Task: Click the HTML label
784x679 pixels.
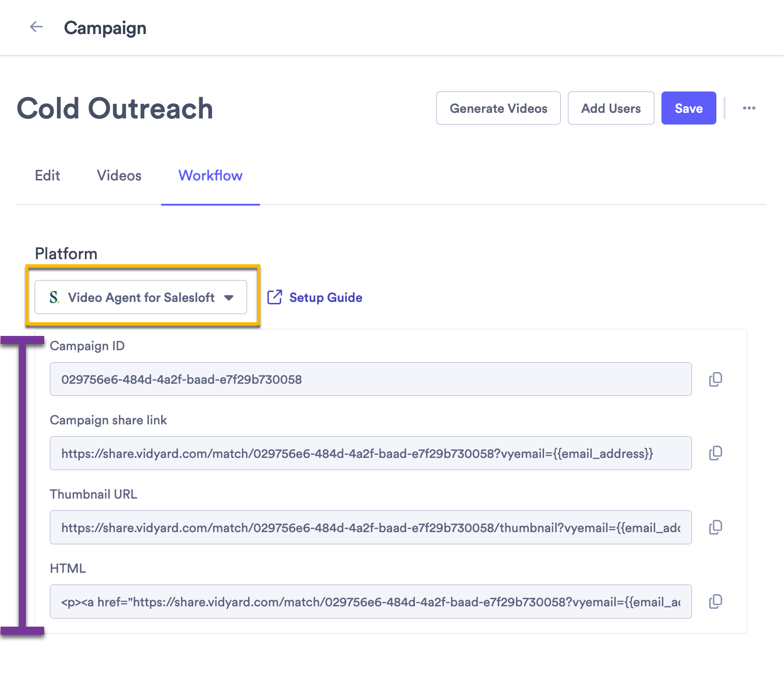Action: tap(68, 568)
